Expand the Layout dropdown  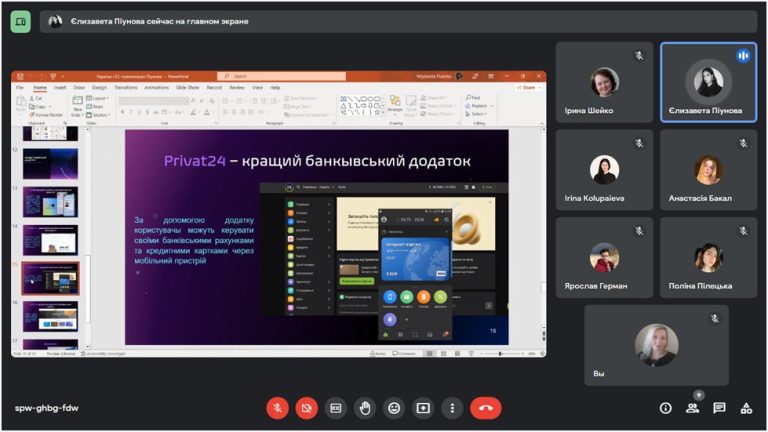click(97, 98)
